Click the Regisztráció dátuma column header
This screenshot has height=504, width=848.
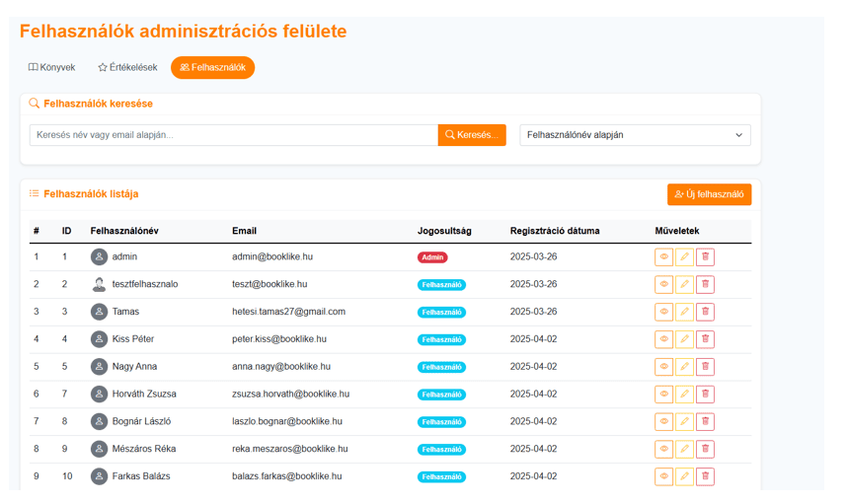[554, 231]
